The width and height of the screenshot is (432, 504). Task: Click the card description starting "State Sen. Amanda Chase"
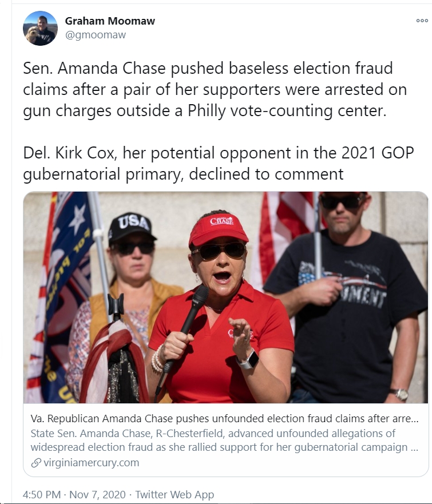[x=224, y=440]
